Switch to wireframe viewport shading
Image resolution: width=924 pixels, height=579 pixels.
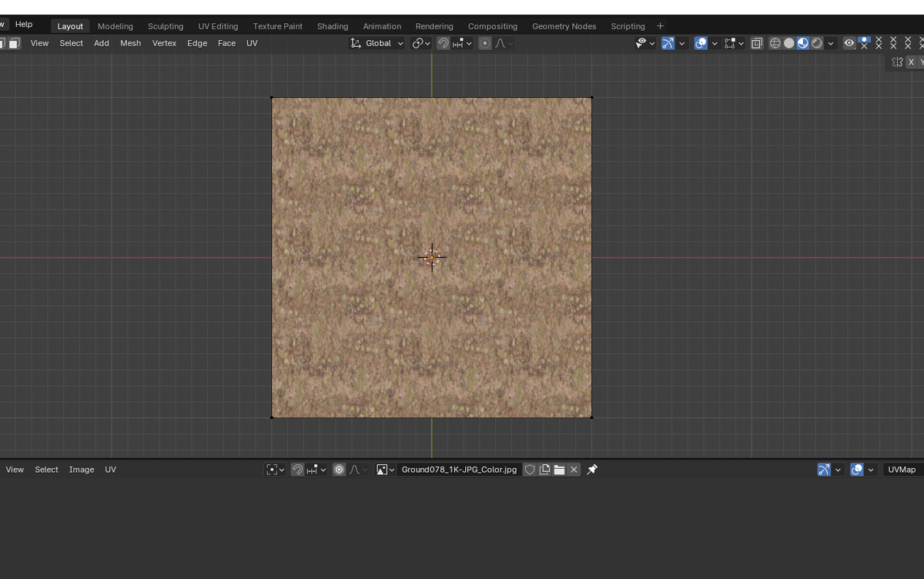click(775, 43)
